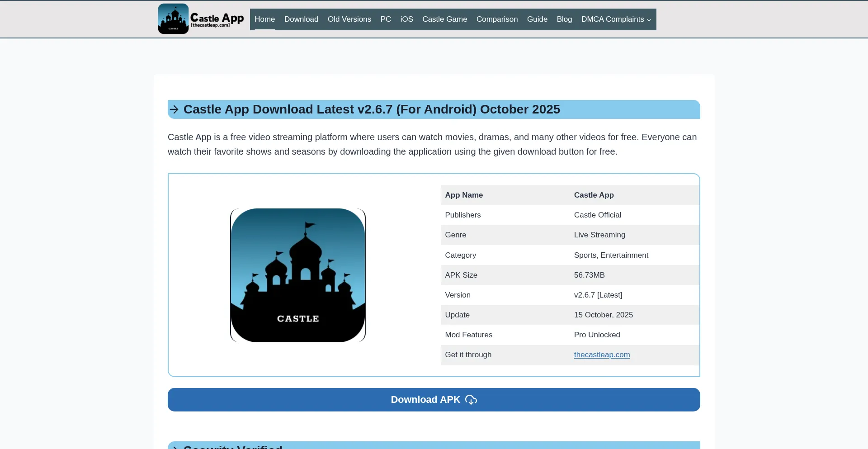Open the Castle Game menu link

point(444,19)
